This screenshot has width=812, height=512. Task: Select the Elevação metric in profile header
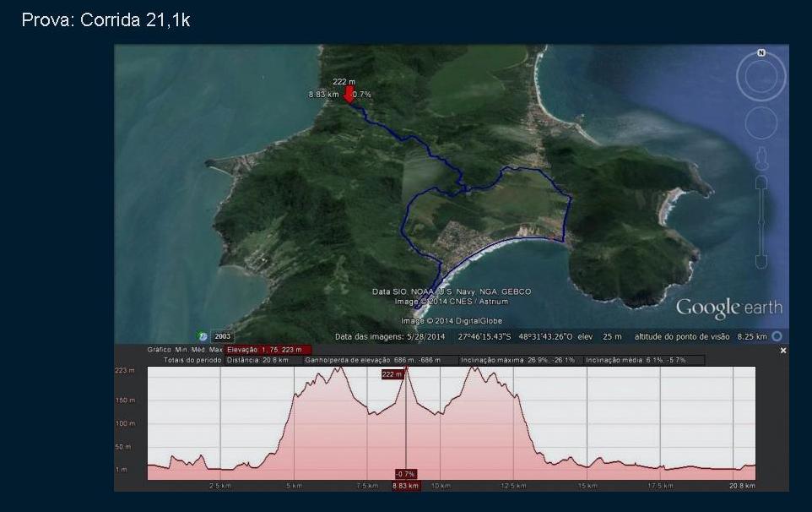pos(268,350)
